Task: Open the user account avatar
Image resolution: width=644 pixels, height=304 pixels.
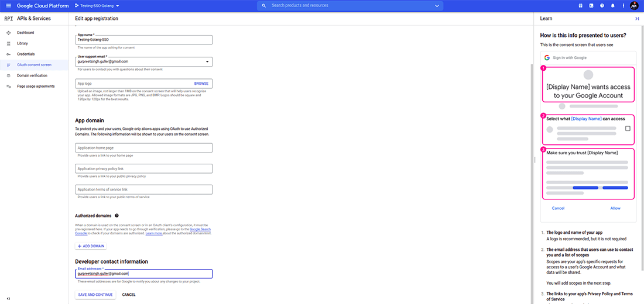Action: pos(635,6)
